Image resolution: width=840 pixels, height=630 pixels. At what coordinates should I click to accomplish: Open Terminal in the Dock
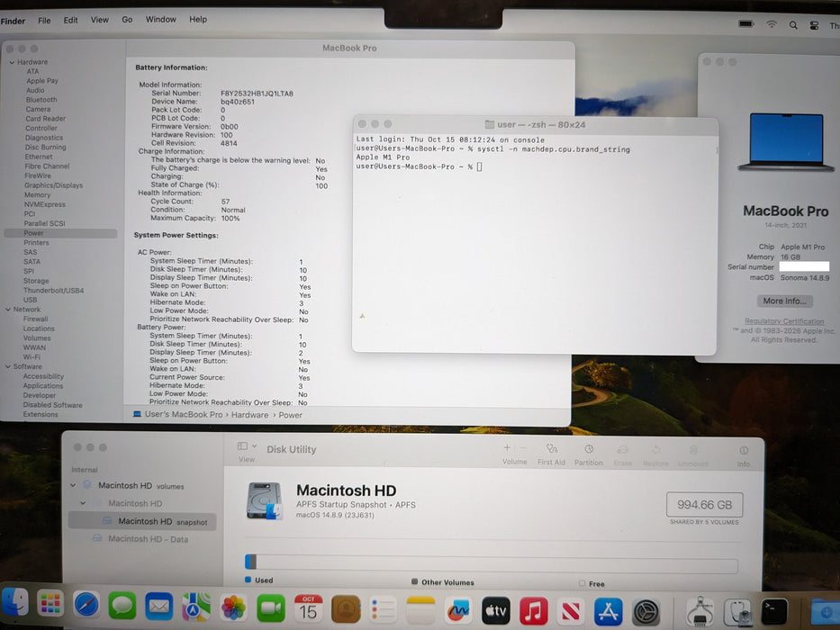click(x=774, y=611)
